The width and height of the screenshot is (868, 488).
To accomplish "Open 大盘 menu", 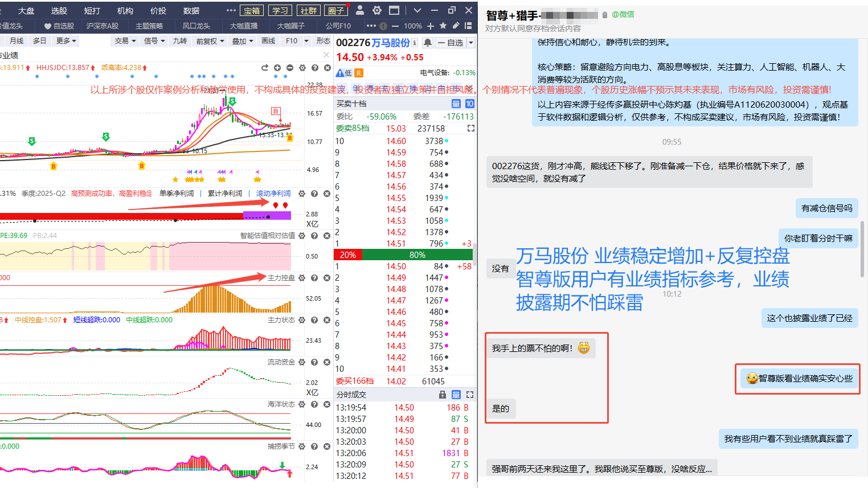I will tap(26, 11).
